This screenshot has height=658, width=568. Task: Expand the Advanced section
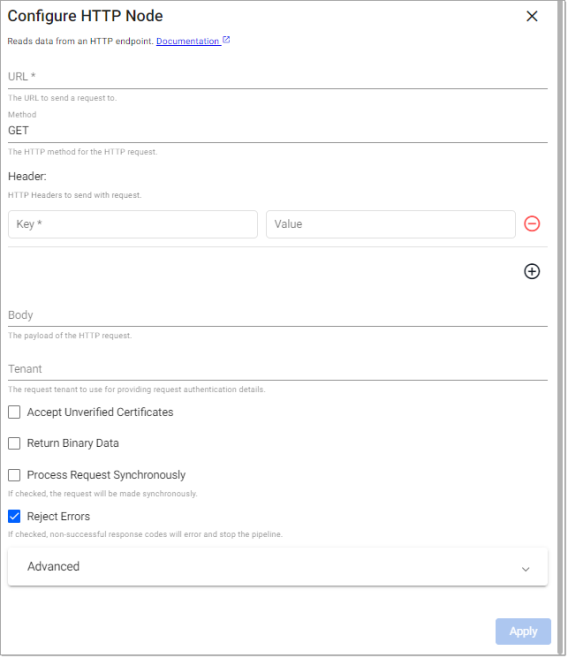tap(278, 567)
